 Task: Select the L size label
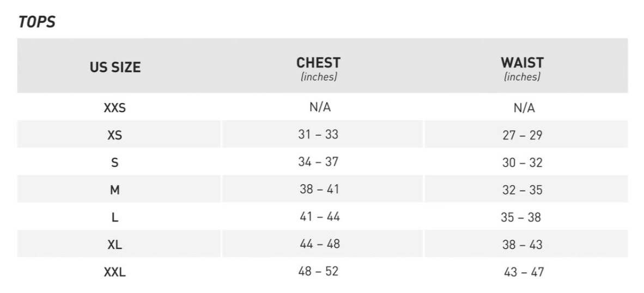click(114, 217)
